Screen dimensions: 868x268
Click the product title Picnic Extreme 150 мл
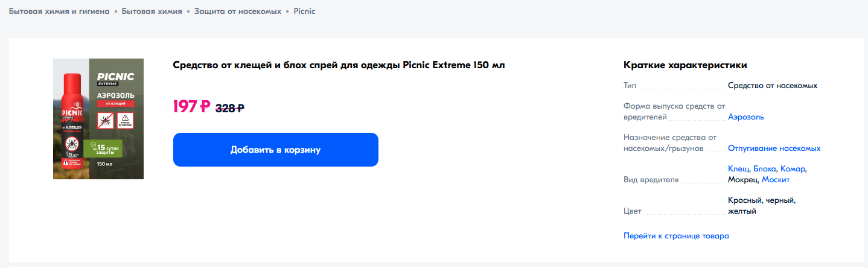tap(339, 65)
